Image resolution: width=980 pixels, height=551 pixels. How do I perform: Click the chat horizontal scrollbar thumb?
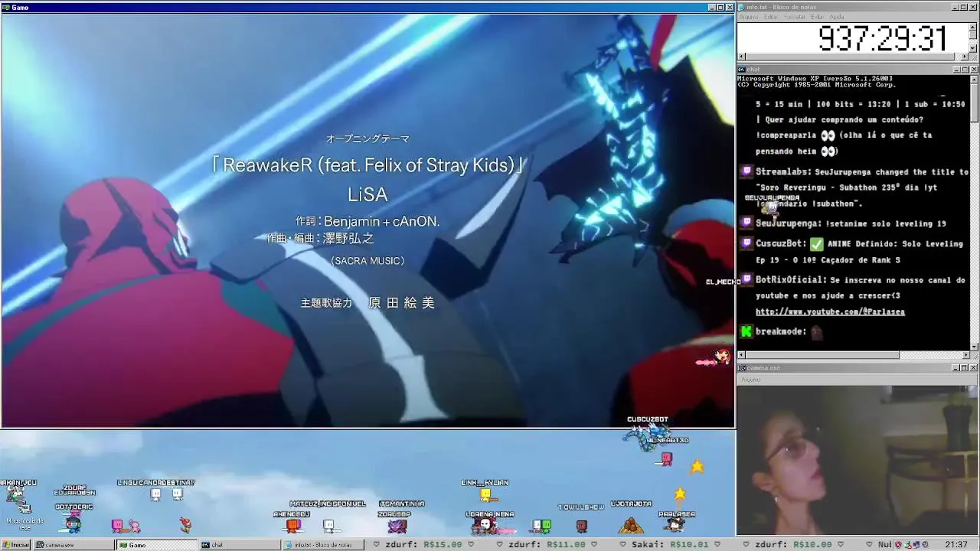point(822,355)
